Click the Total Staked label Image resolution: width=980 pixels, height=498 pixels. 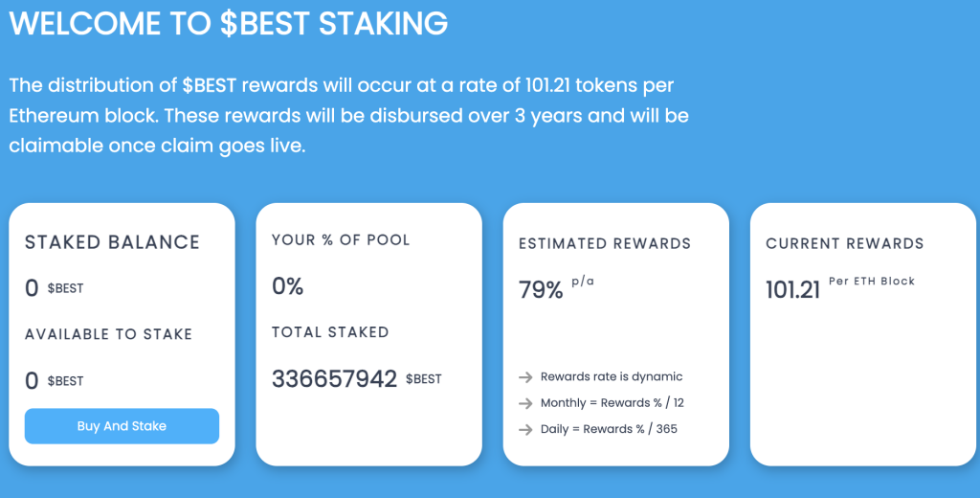tap(330, 332)
